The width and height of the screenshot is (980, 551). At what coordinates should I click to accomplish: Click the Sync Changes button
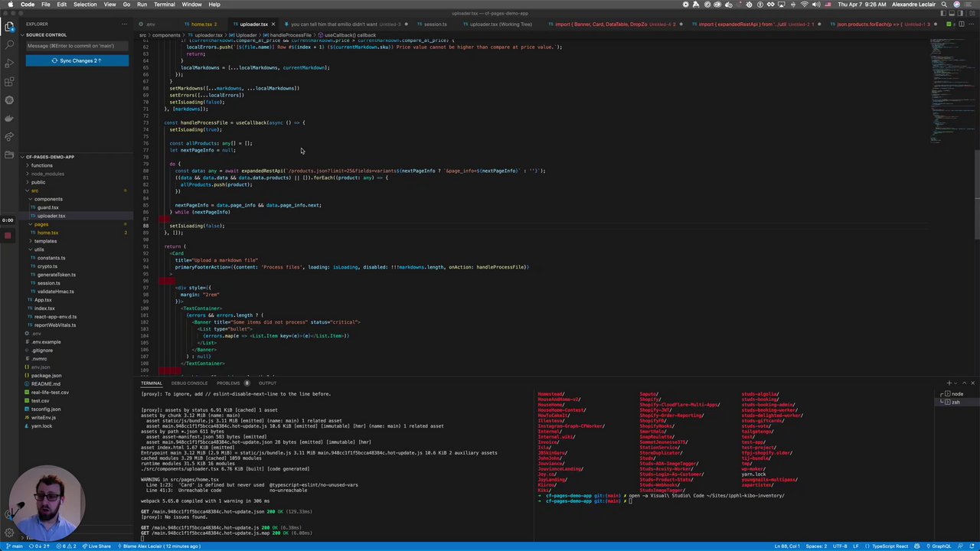pos(77,60)
